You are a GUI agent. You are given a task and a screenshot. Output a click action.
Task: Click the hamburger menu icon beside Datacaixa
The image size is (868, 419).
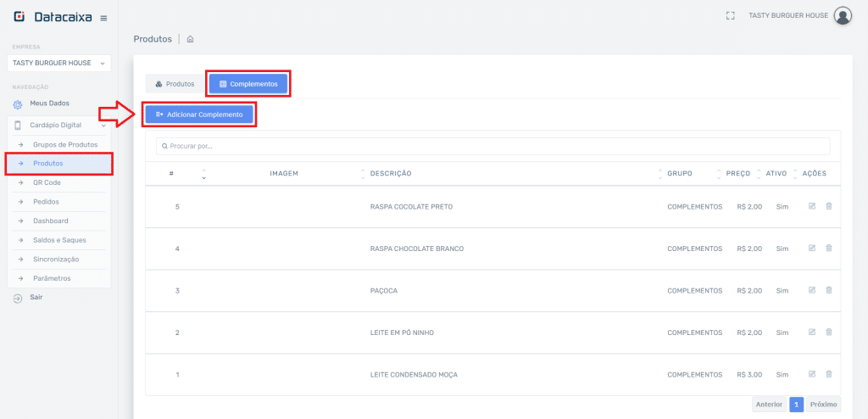pos(103,18)
